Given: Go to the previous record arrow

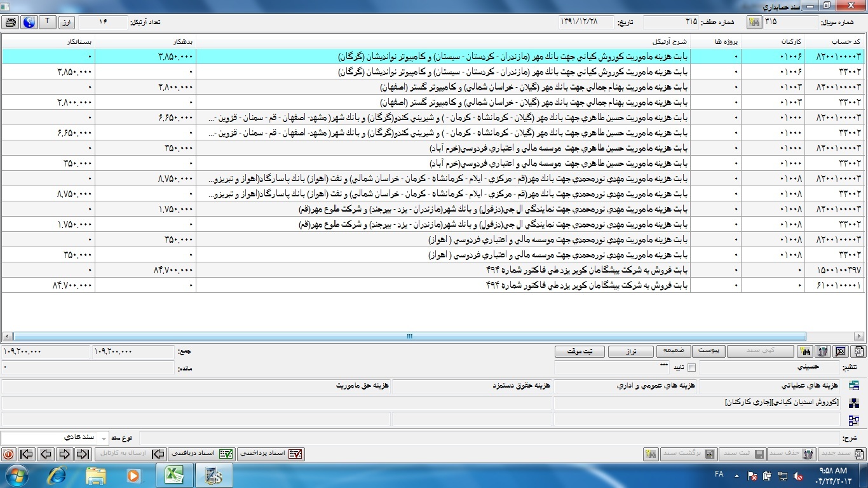Looking at the screenshot, I should [x=45, y=454].
